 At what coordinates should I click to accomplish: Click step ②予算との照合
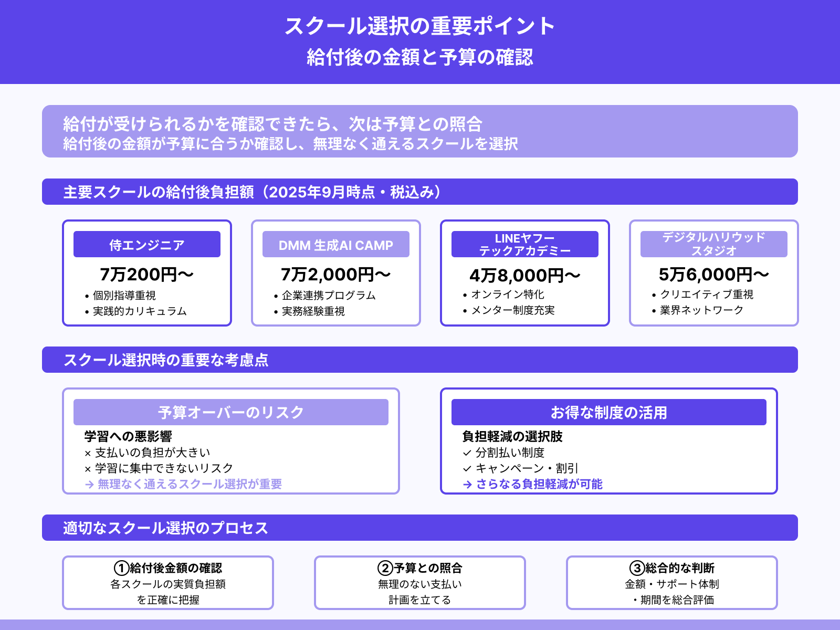coord(420,568)
